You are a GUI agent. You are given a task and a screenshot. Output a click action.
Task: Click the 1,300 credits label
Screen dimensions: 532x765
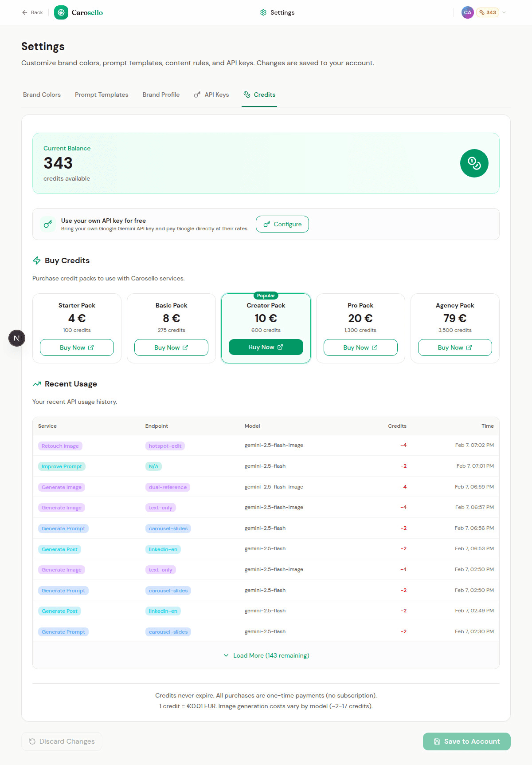click(360, 330)
